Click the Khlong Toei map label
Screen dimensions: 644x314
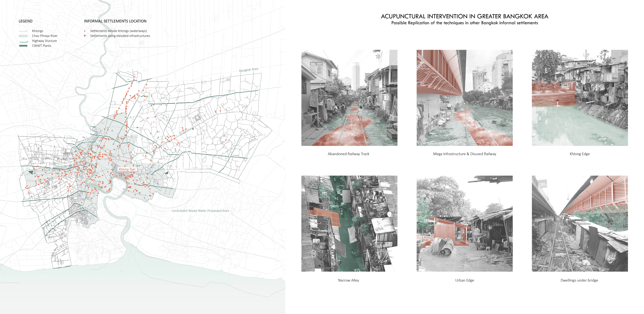point(127,169)
